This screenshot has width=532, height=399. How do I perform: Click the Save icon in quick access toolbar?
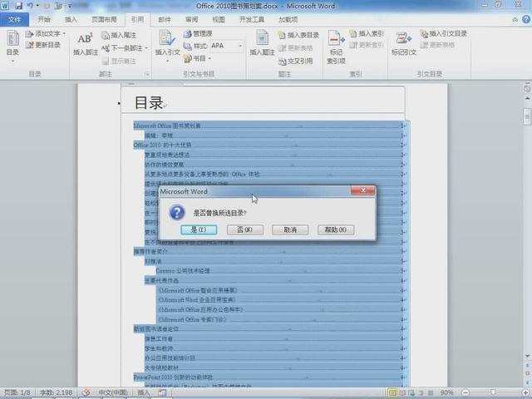point(18,6)
